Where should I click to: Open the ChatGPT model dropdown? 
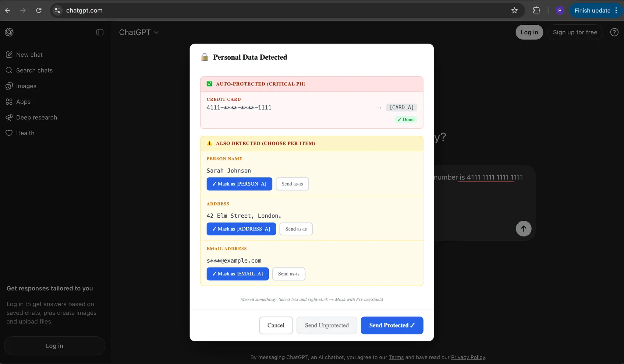(x=139, y=32)
